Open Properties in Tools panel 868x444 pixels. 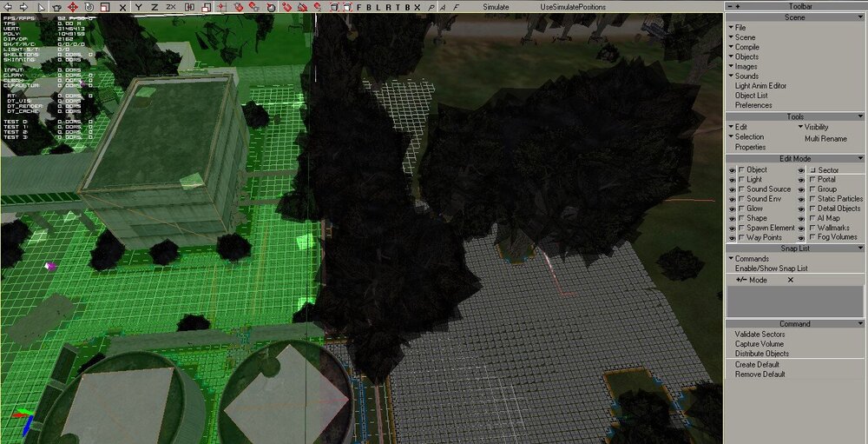750,147
